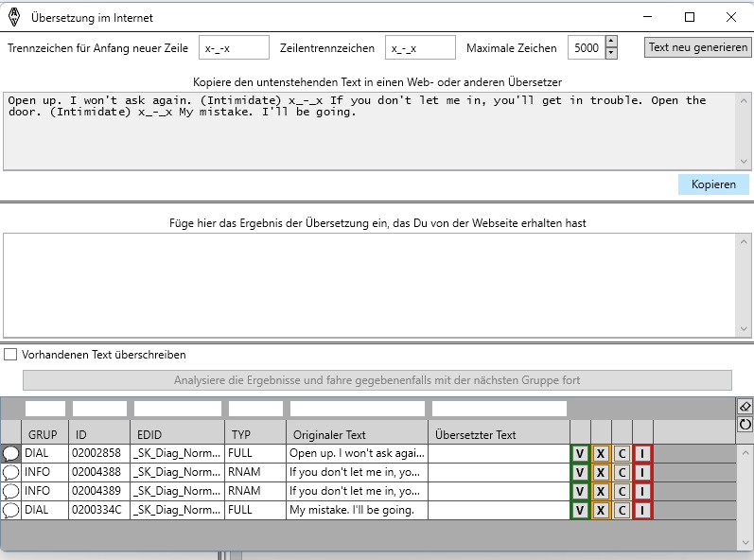Sort by the 'Originaler Text' column header
The width and height of the screenshot is (754, 560).
(x=357, y=434)
